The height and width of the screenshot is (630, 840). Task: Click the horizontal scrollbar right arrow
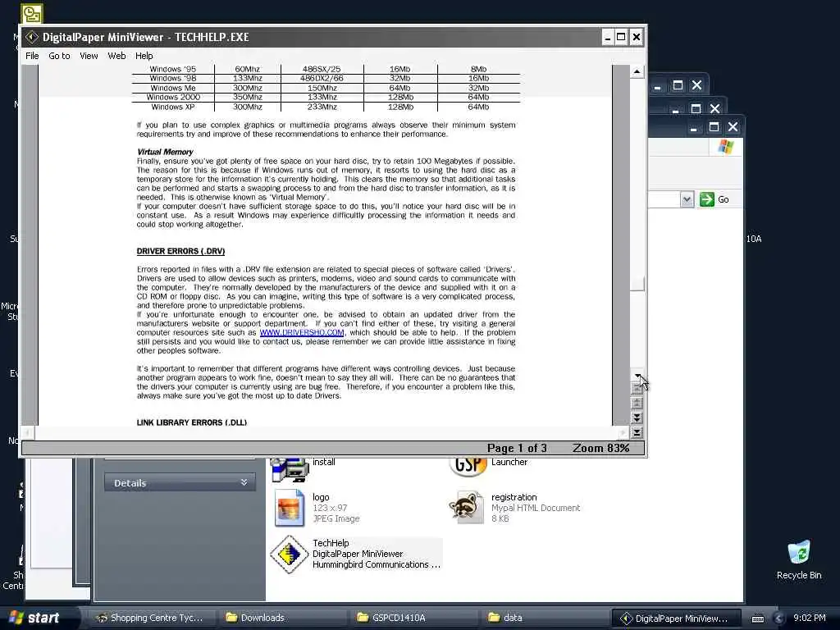click(623, 433)
